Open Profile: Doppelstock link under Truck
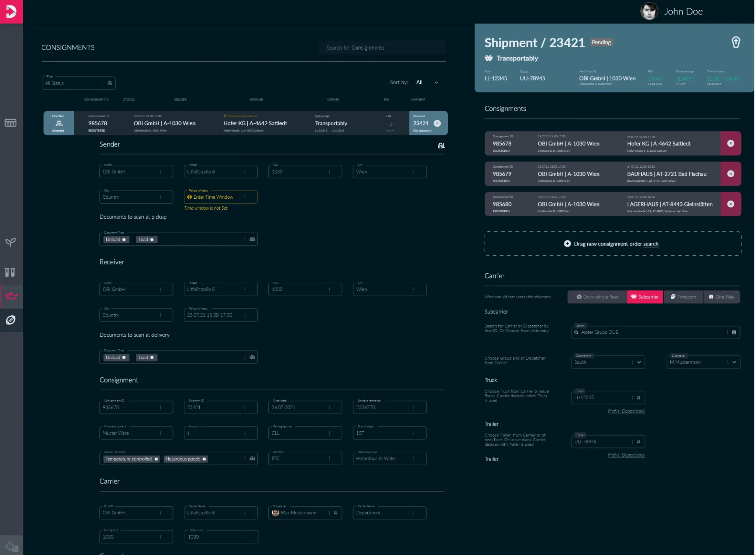 [626, 411]
